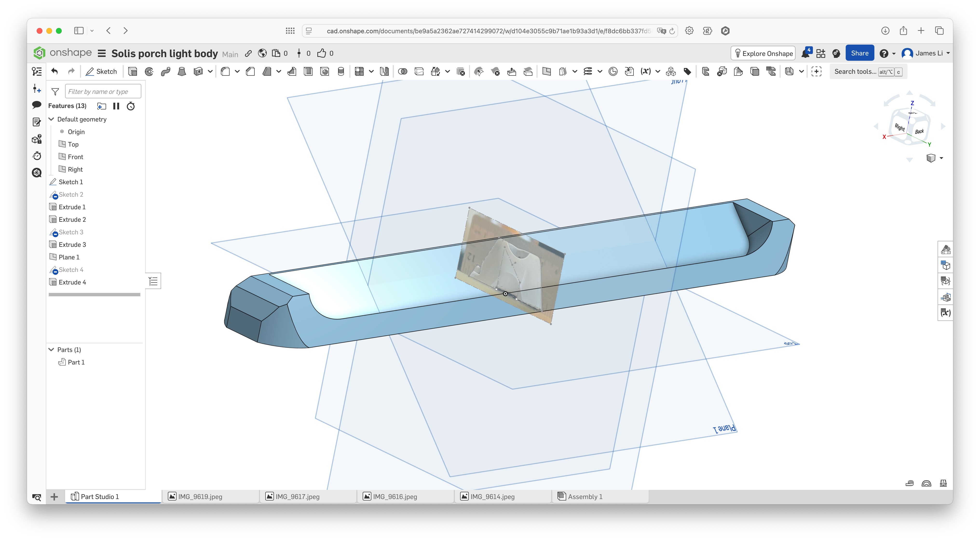
Task: Open the IMG_9619.jpeg tab
Action: 211,496
